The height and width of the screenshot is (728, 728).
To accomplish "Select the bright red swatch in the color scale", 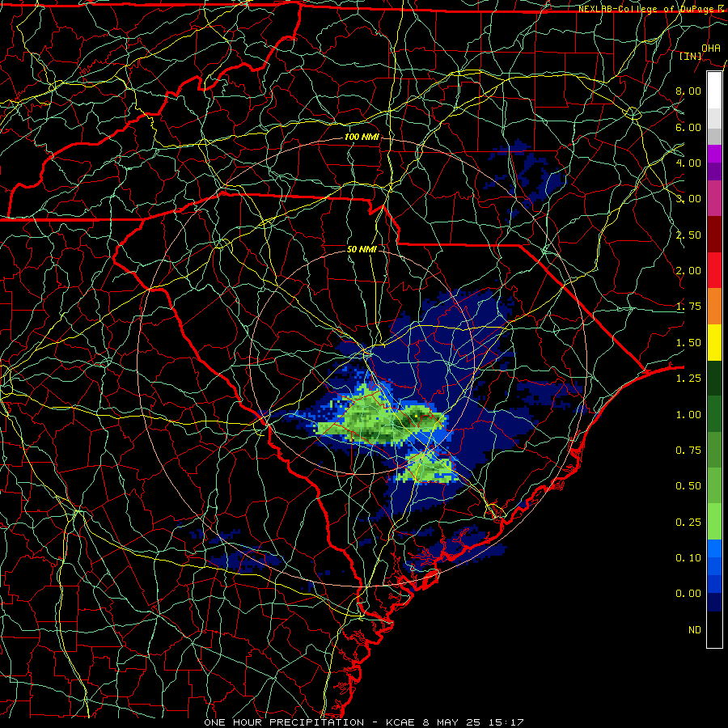I will coord(714,270).
